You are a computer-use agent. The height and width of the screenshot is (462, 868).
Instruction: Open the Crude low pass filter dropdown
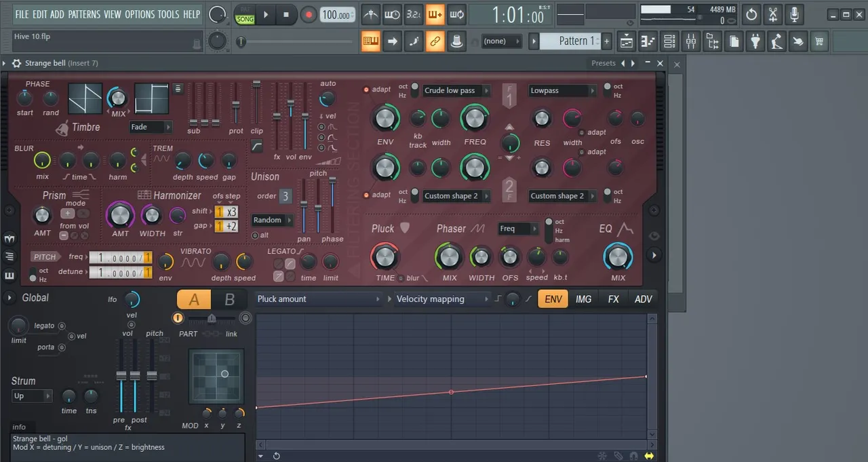(x=456, y=90)
